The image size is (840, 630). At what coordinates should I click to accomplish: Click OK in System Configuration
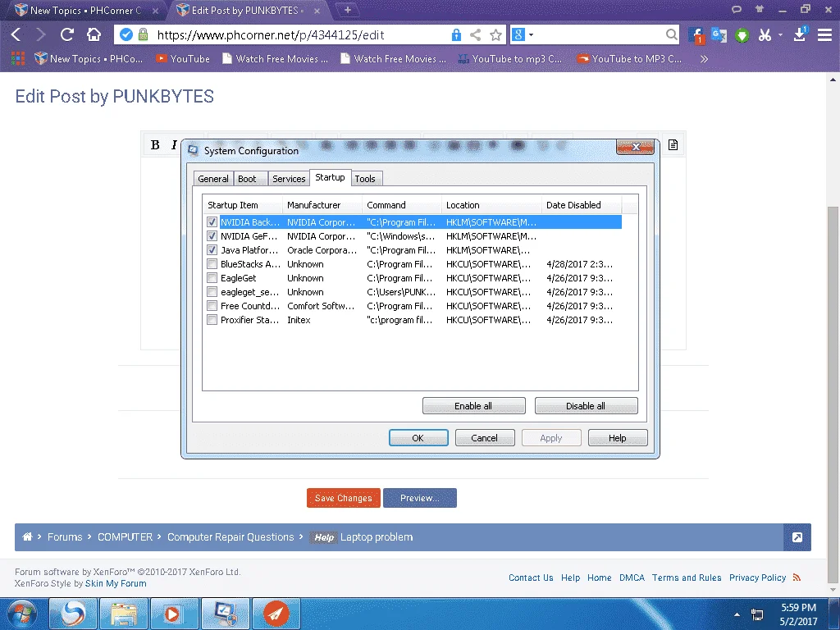(x=418, y=438)
